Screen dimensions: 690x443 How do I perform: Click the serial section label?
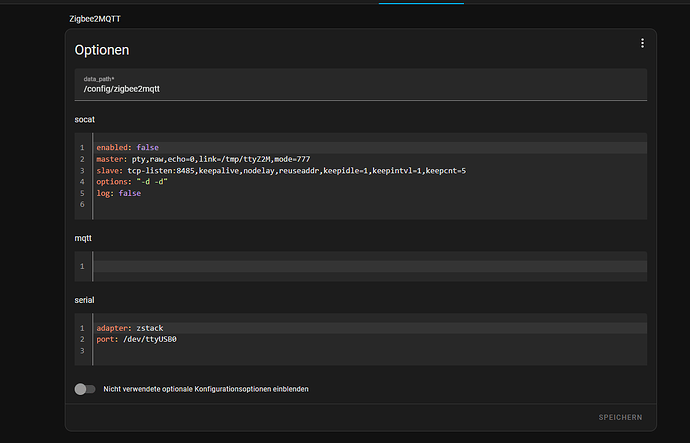pyautogui.click(x=84, y=300)
